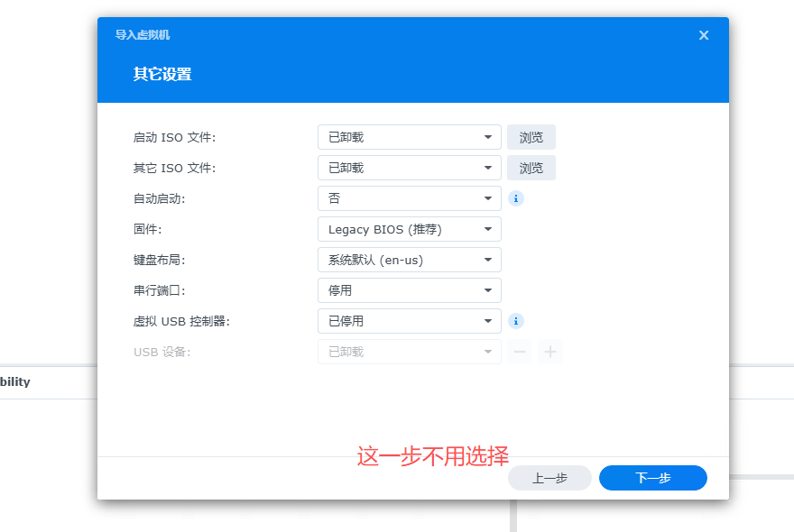Open the 虚拟 USB 控制器 dropdown

[x=409, y=321]
